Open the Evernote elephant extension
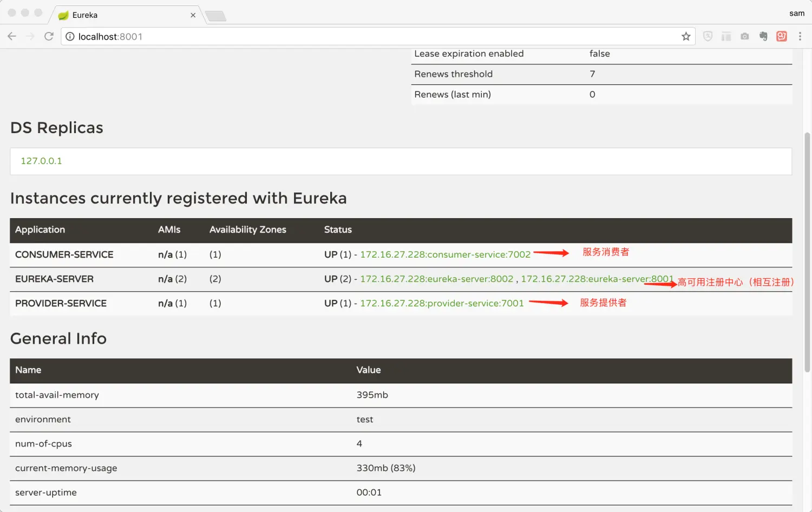Screen dimensions: 812x512 [763, 36]
